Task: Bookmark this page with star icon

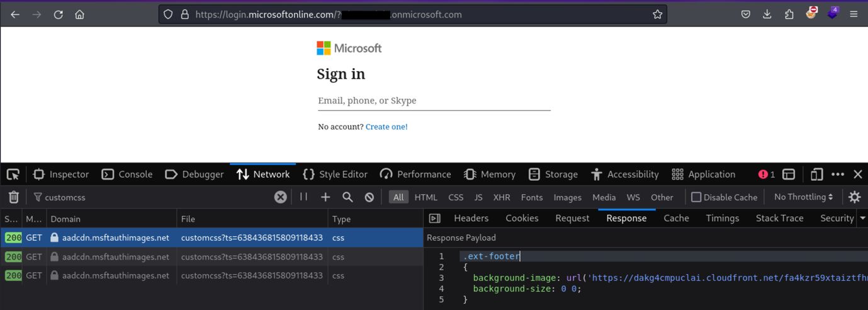Action: pyautogui.click(x=657, y=14)
